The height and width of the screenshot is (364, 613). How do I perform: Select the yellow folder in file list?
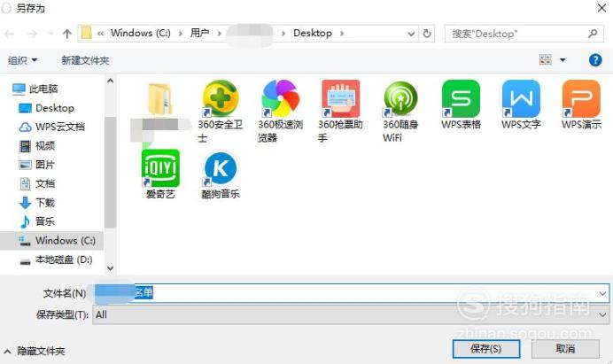(160, 99)
